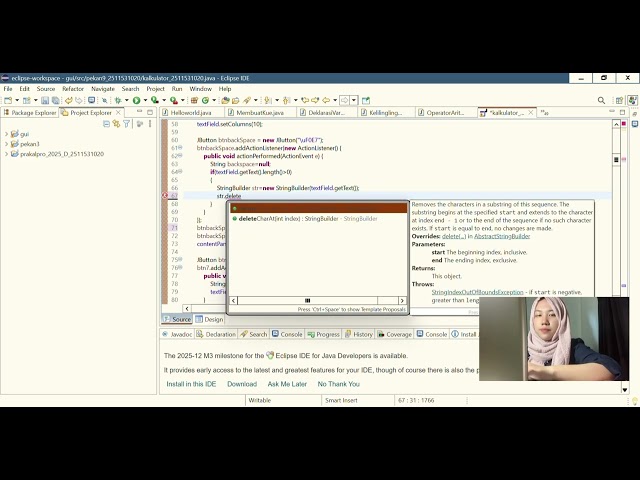Open the Debug dropdown arrow
The width and height of the screenshot is (640, 480).
127,100
